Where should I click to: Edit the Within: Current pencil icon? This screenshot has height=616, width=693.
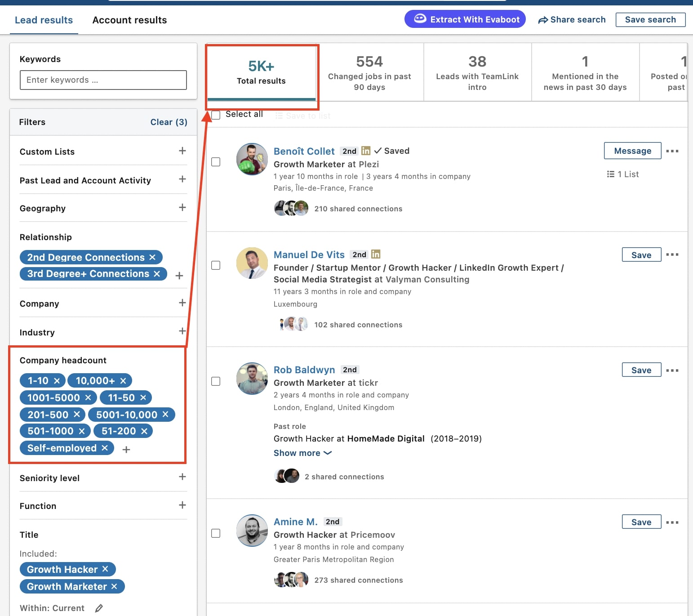tap(99, 608)
